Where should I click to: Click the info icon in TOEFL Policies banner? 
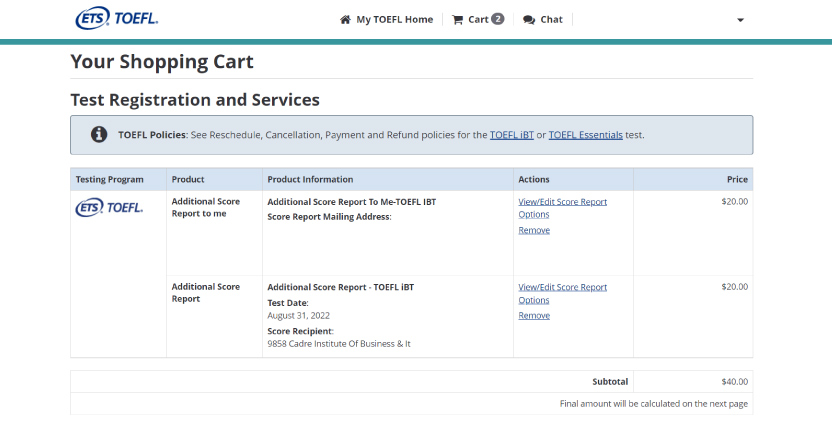[x=99, y=135]
